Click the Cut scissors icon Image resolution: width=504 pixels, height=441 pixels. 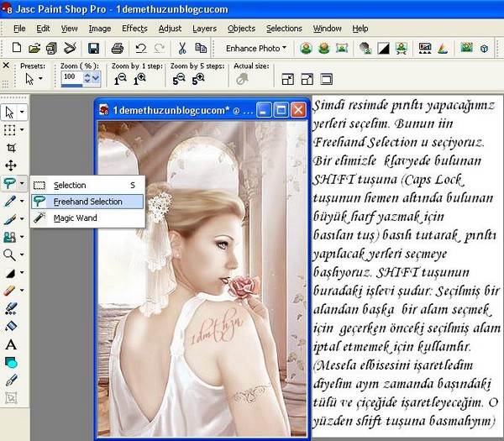182,49
